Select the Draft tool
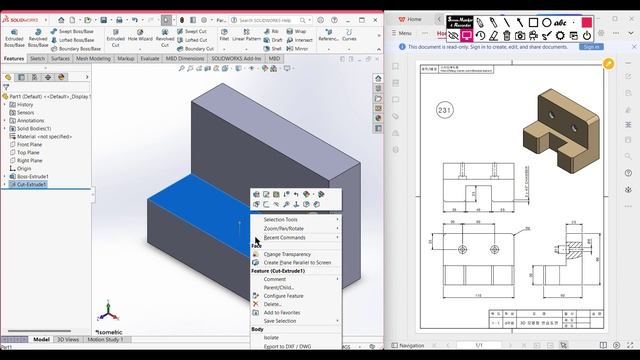This screenshot has height=360, width=640. coord(273,40)
